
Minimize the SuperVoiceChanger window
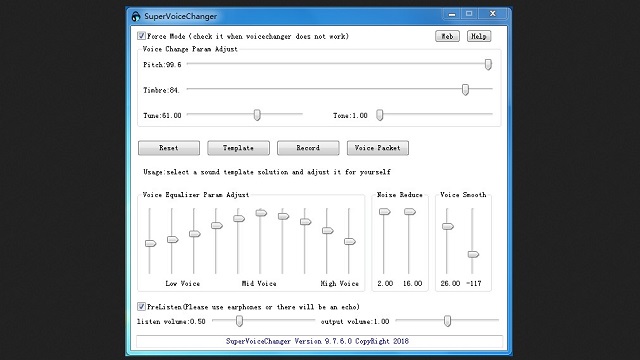[452, 14]
